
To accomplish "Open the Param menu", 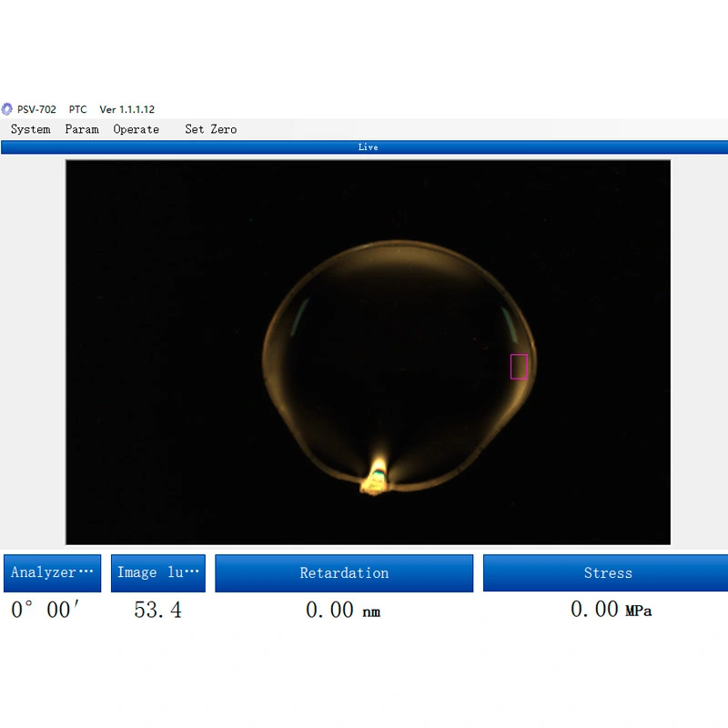I will [82, 129].
